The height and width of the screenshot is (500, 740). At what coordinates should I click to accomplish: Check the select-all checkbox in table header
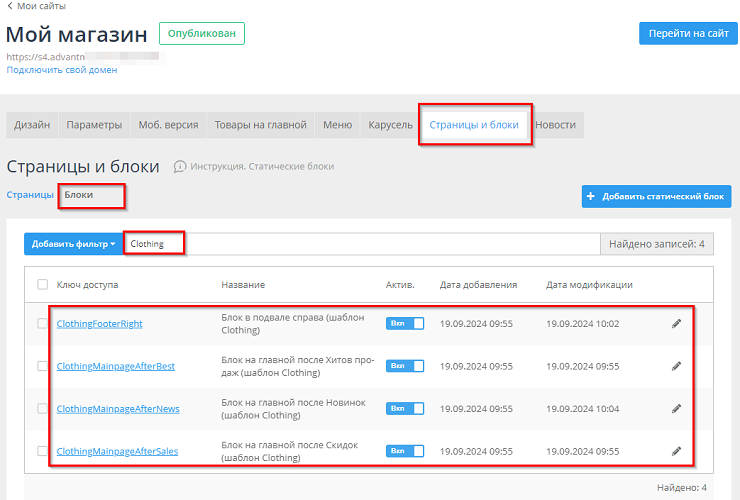tap(42, 285)
